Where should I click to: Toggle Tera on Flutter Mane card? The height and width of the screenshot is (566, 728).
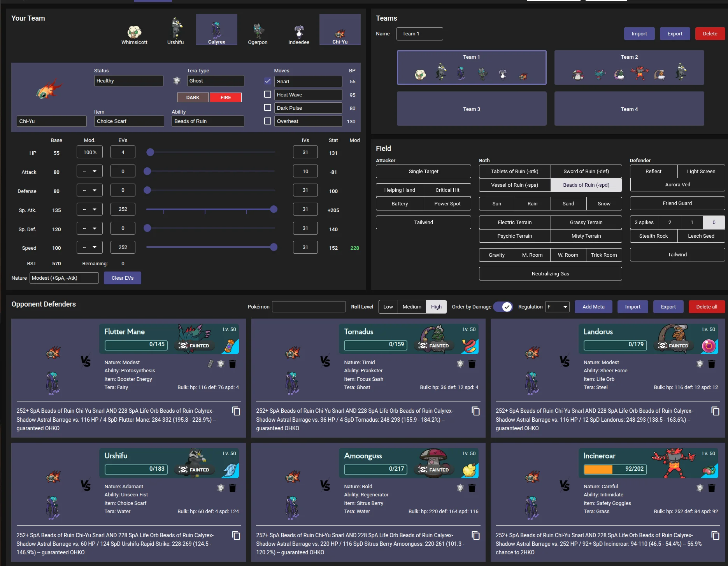tap(221, 364)
